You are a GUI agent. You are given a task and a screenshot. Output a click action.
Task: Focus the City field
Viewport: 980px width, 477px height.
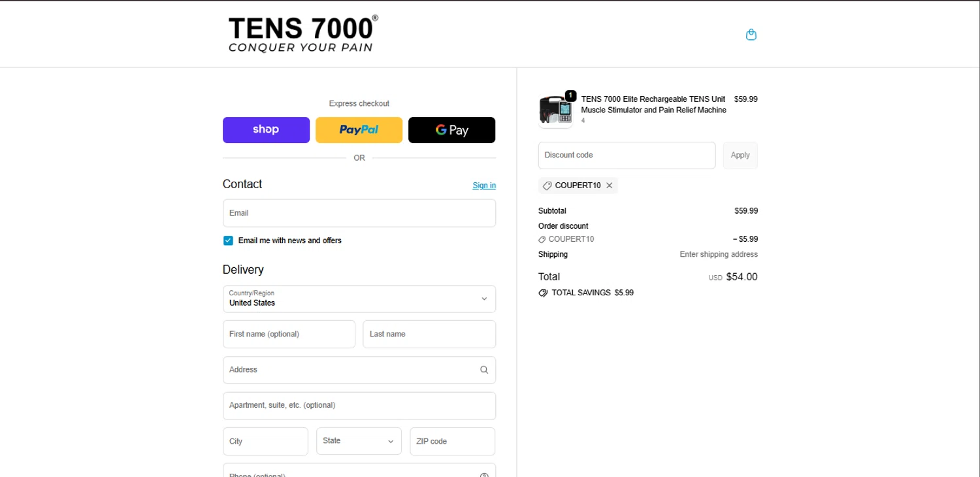[265, 441]
